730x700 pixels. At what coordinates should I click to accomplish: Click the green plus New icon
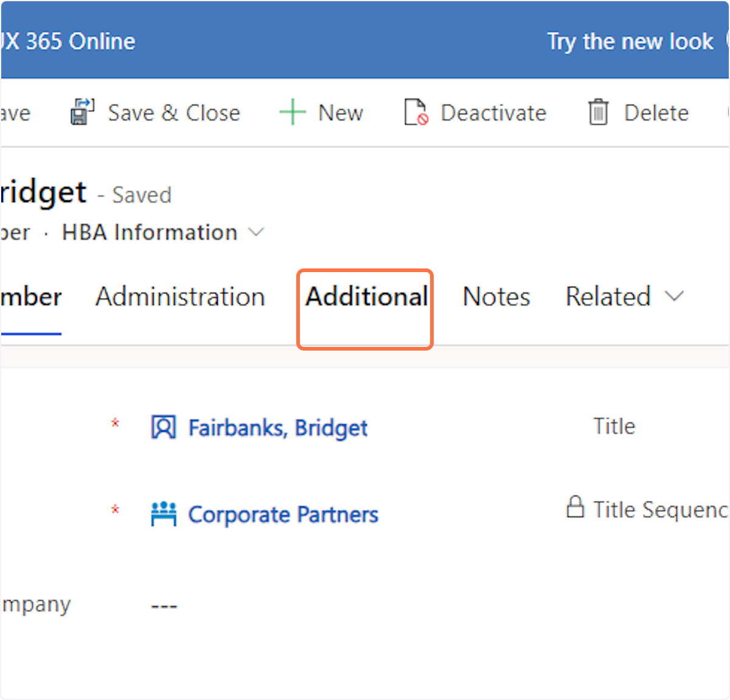[x=292, y=113]
